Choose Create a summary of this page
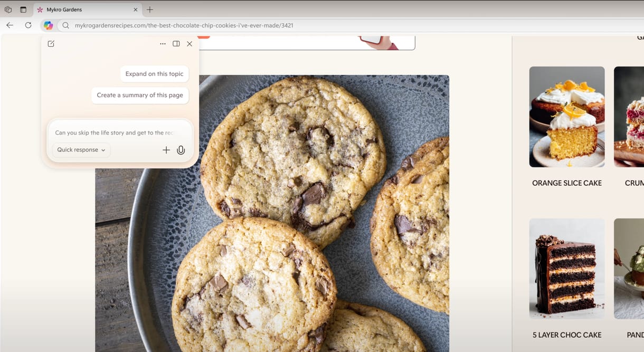The height and width of the screenshot is (352, 644). [x=140, y=95]
